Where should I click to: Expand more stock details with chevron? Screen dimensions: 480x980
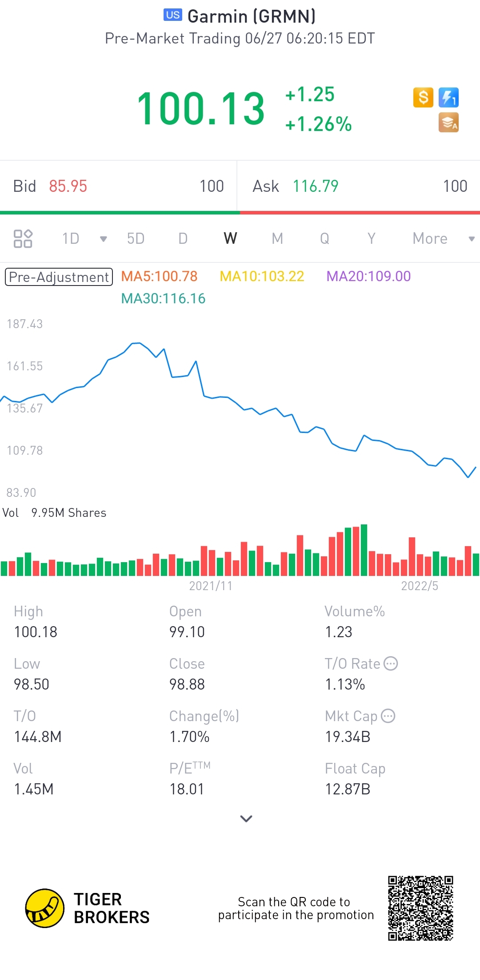(246, 818)
